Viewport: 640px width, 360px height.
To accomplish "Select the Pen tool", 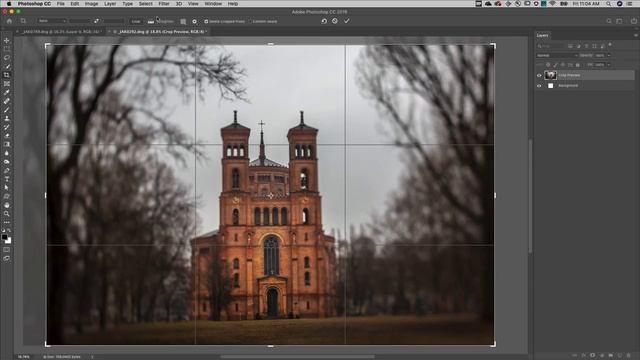I will [7, 170].
